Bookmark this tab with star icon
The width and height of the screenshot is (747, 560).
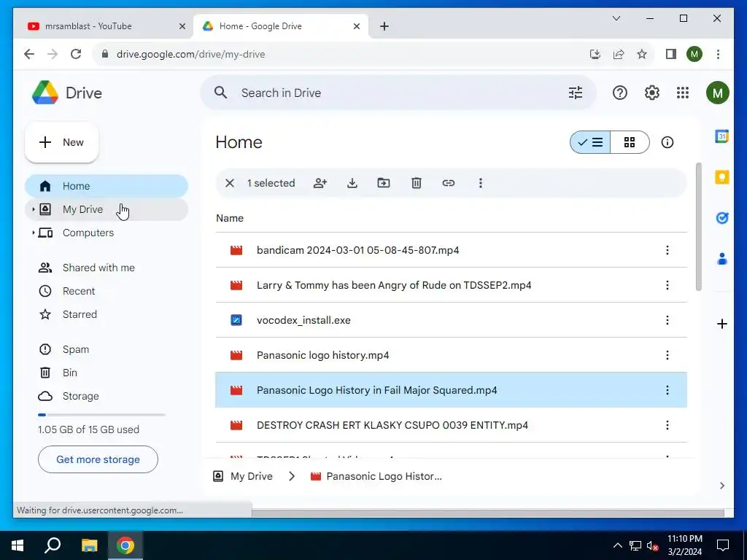click(x=642, y=54)
